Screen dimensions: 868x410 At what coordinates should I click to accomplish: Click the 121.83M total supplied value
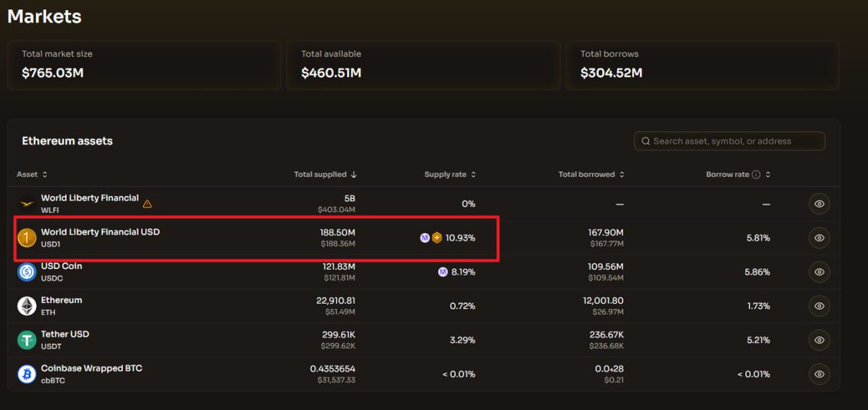click(x=339, y=266)
